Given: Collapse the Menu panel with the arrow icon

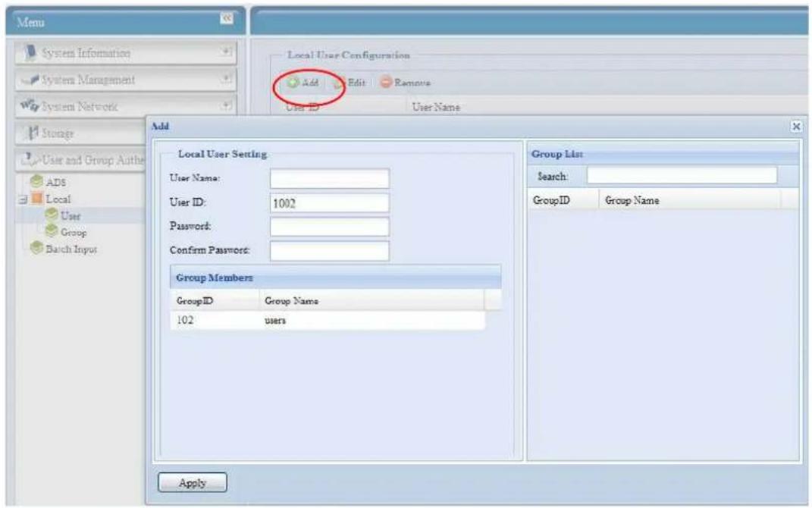Looking at the screenshot, I should [x=226, y=19].
